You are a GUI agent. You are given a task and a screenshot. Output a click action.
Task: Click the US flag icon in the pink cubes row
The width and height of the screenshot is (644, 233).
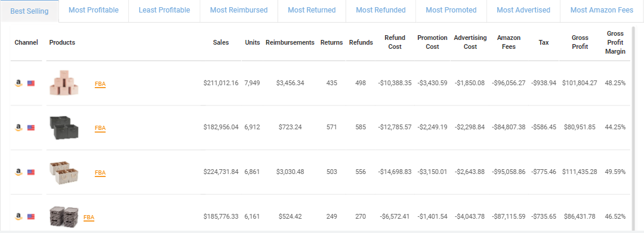pyautogui.click(x=31, y=83)
